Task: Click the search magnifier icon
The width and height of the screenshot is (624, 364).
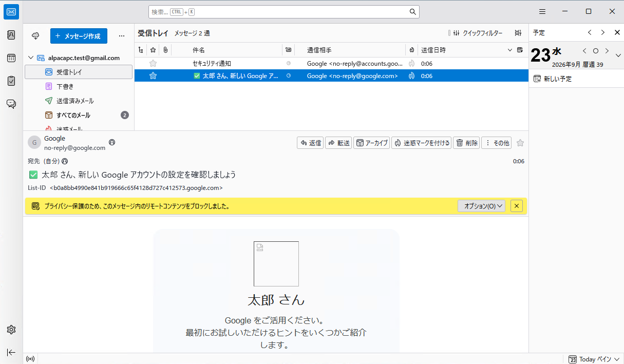Action: [x=412, y=12]
